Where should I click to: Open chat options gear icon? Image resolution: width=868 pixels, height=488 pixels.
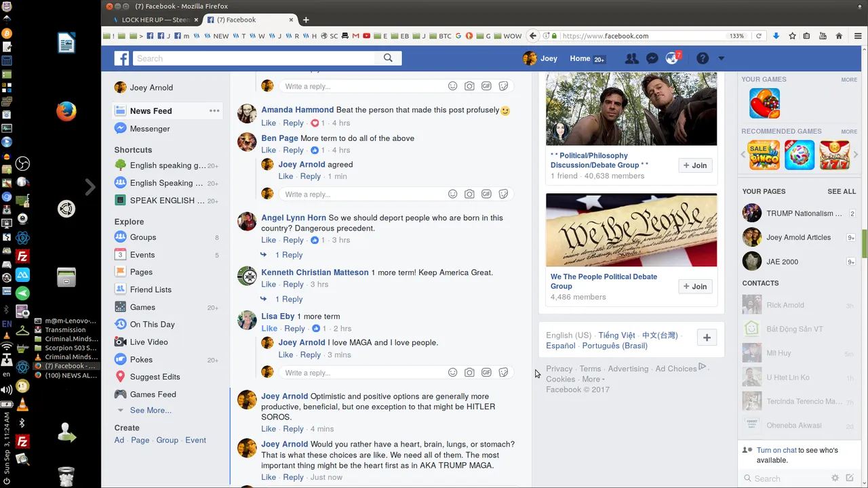[835, 478]
